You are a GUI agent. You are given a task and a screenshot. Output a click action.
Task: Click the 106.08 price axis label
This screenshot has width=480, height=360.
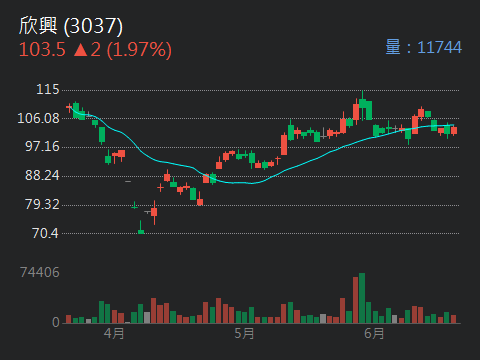[x=38, y=118]
